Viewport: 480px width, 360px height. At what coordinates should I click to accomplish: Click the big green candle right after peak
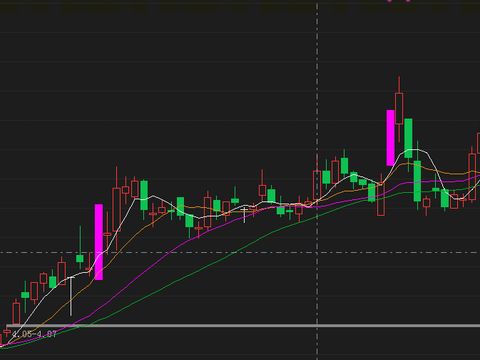pos(408,138)
